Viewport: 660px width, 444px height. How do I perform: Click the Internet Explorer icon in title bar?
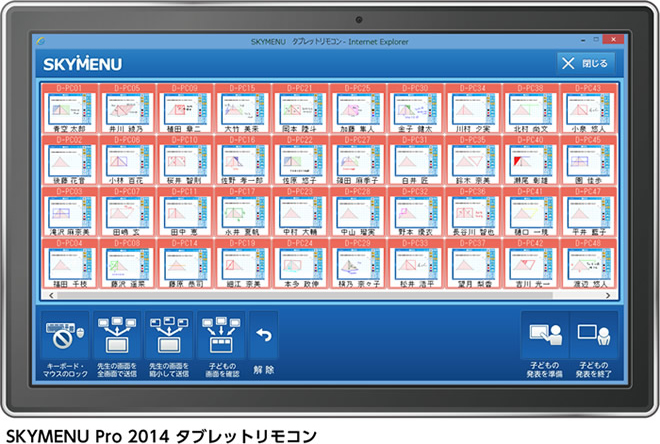point(41,41)
